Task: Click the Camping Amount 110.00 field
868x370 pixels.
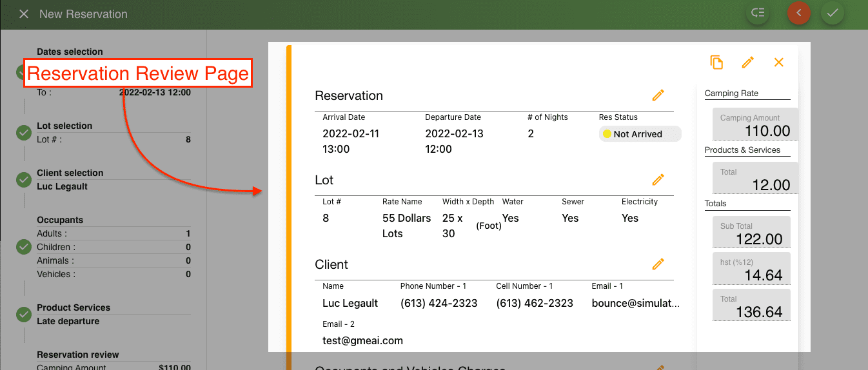Action: coord(755,124)
